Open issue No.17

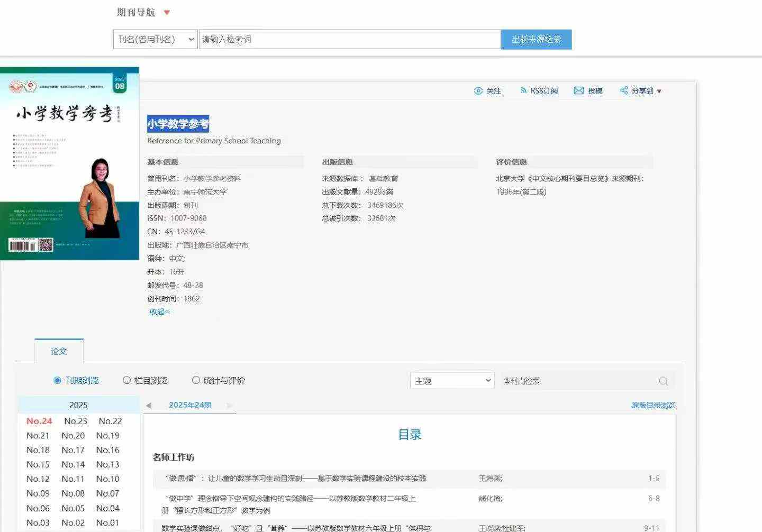coord(73,450)
